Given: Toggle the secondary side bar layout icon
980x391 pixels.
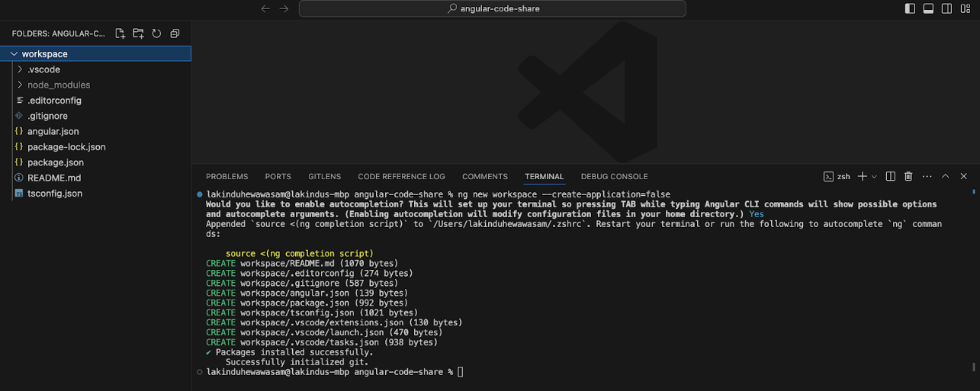Looking at the screenshot, I should click(x=946, y=8).
